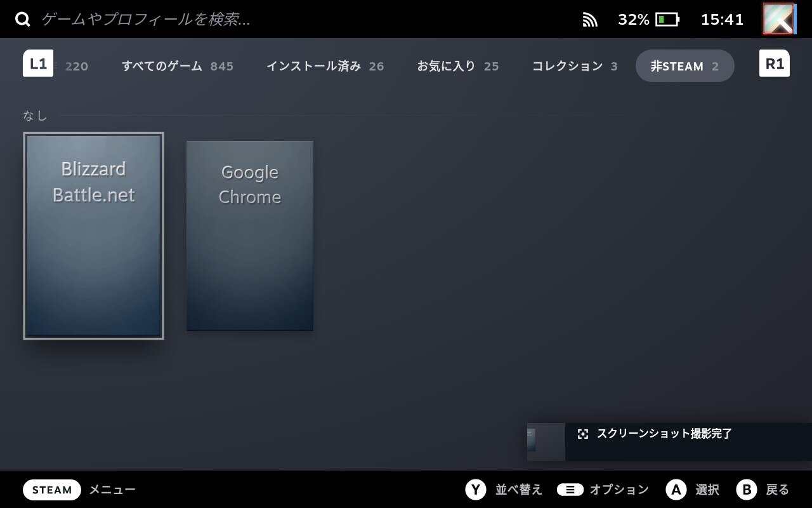The width and height of the screenshot is (812, 508).
Task: Open the スクリーンショット撮影完了 notification
Action: point(669,441)
